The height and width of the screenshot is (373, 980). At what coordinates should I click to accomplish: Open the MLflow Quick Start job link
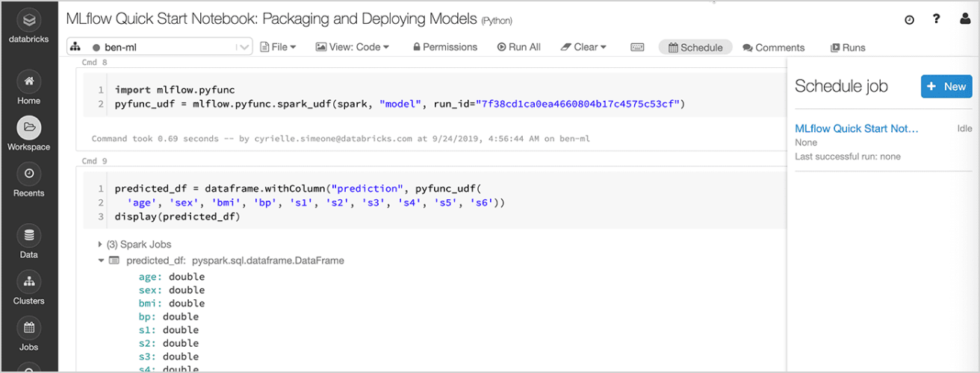pyautogui.click(x=856, y=128)
